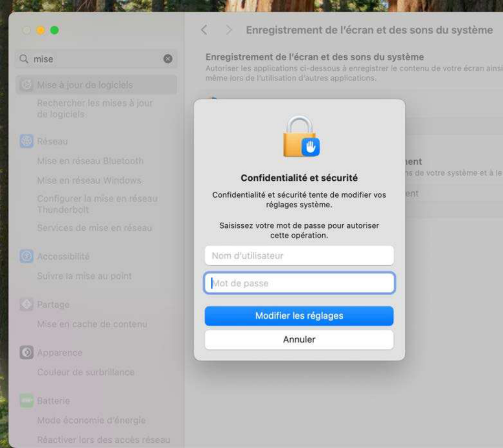This screenshot has height=448, width=503.
Task: Open Suivre la mise au point result
Action: (84, 276)
